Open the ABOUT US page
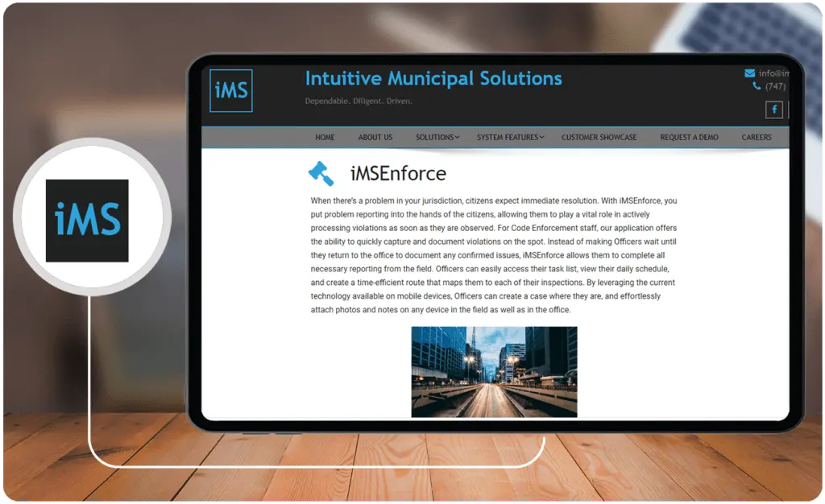Screen dimensions: 825x504 pos(375,137)
